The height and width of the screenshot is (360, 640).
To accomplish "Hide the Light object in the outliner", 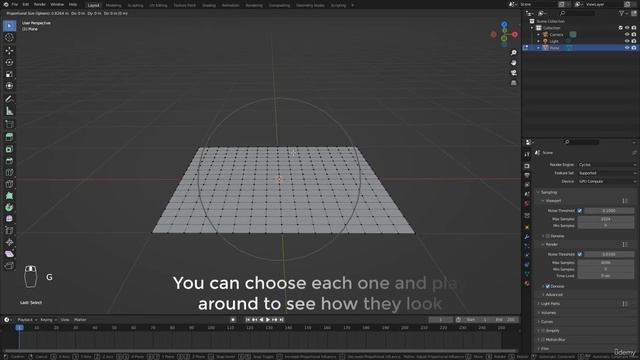I will pyautogui.click(x=627, y=41).
